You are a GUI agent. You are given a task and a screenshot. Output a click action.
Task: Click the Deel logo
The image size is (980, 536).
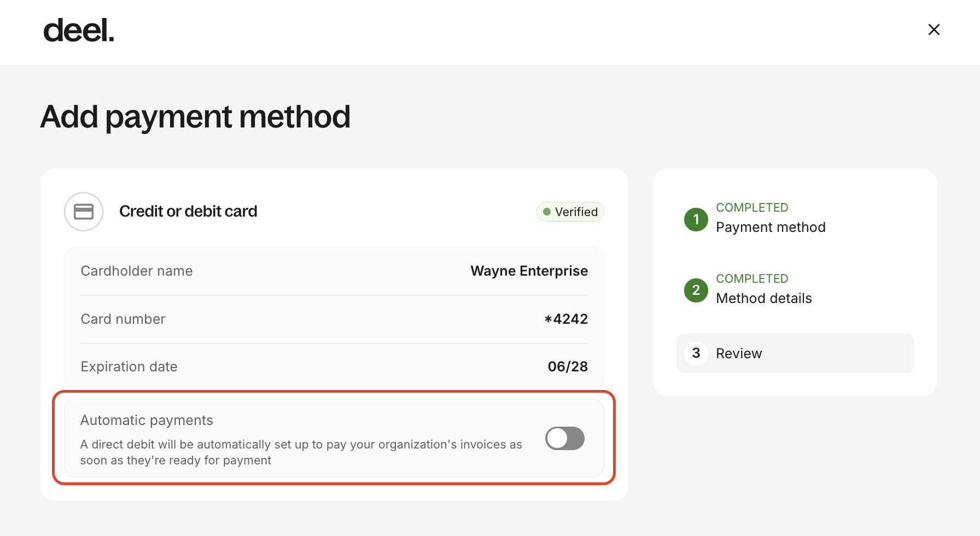[79, 31]
